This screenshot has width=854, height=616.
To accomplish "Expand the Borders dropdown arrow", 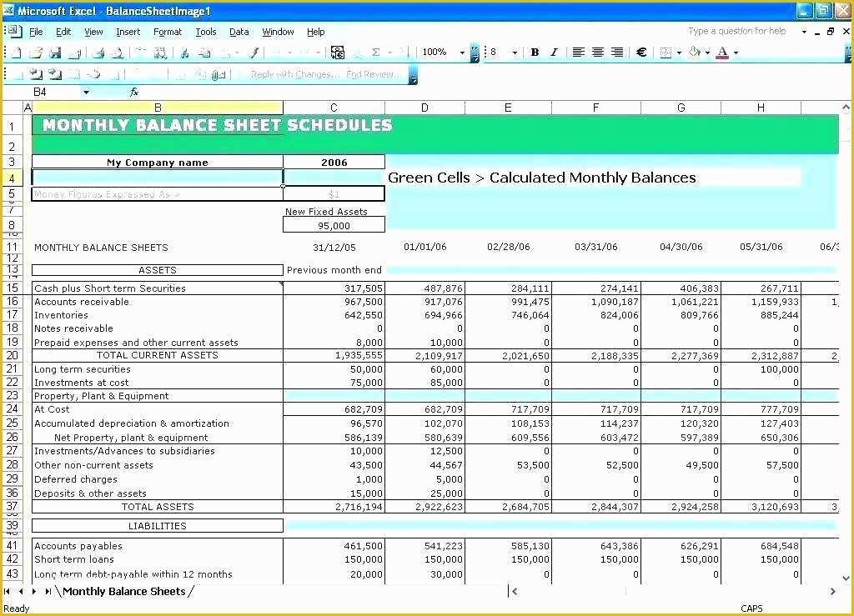I will (679, 53).
